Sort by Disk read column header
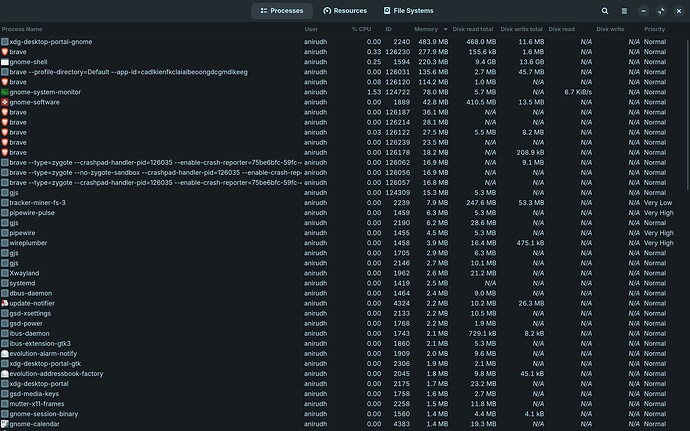Image resolution: width=690 pixels, height=431 pixels. pyautogui.click(x=562, y=29)
